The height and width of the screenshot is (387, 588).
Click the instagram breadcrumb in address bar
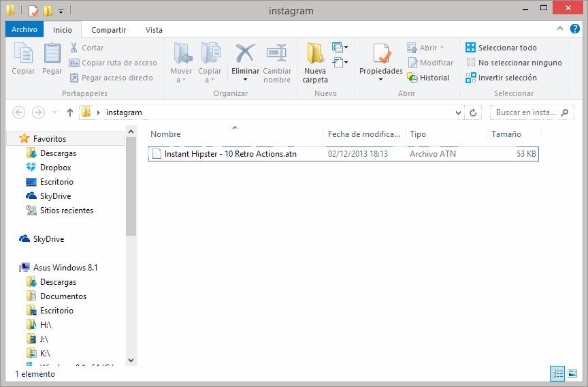(124, 112)
